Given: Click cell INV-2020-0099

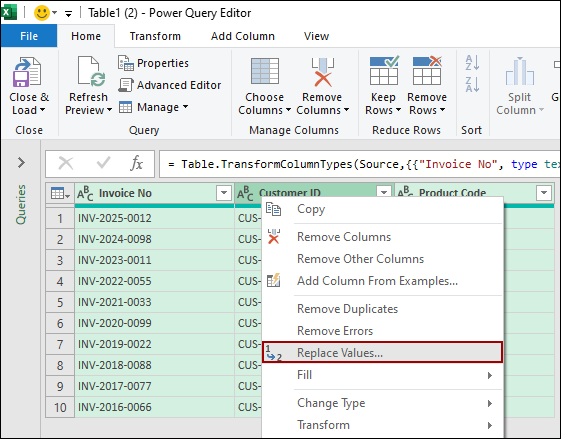Looking at the screenshot, I should pos(154,323).
